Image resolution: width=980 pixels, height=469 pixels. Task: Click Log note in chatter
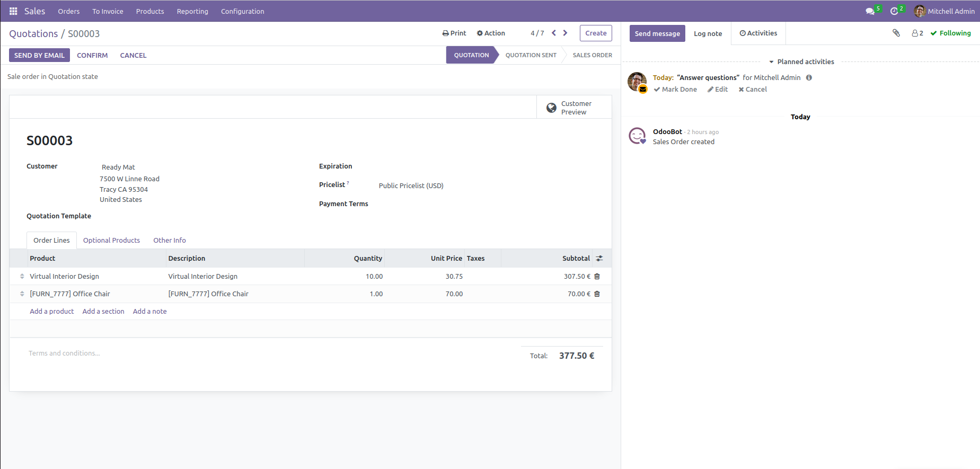pyautogui.click(x=708, y=33)
